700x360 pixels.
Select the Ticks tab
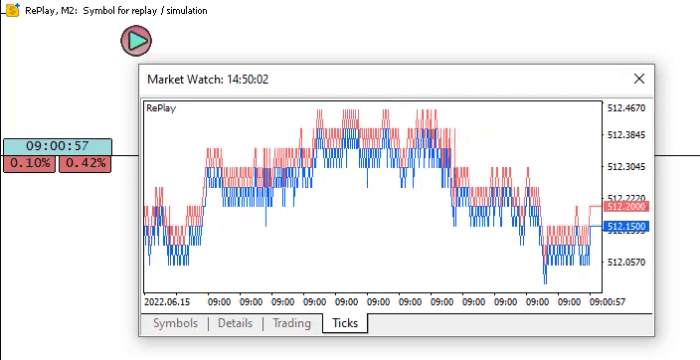tap(345, 323)
